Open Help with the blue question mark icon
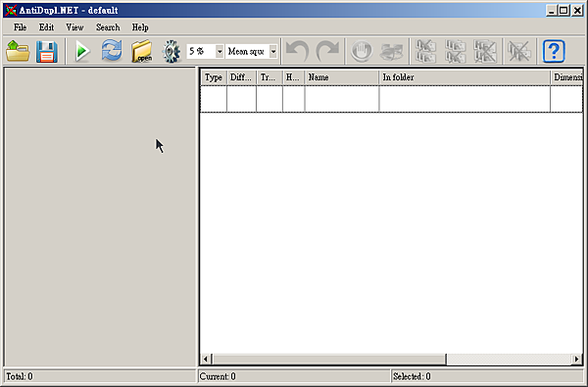 (554, 51)
